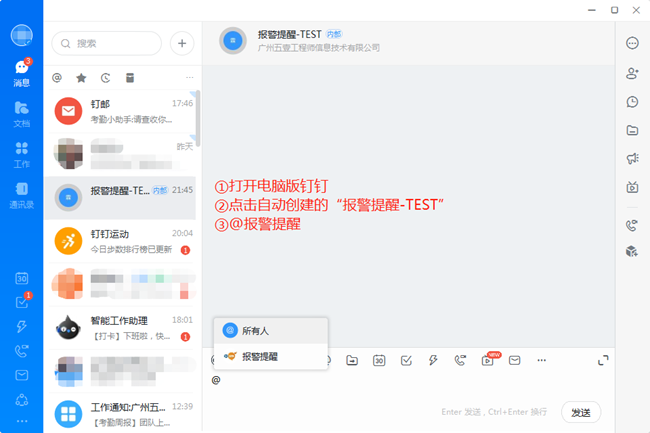Click the video icon with NEW badge
Screen dimensions: 650x433
(489, 359)
